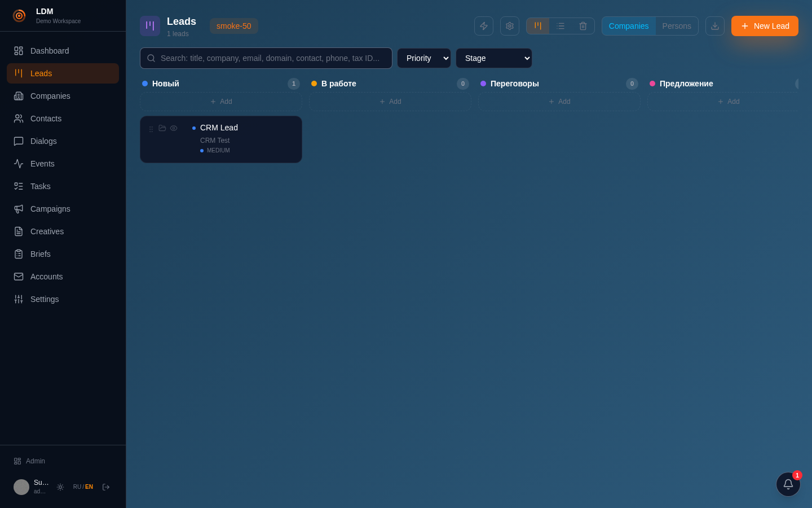The image size is (812, 508).
Task: Switch to kanban board view
Action: [x=538, y=26]
